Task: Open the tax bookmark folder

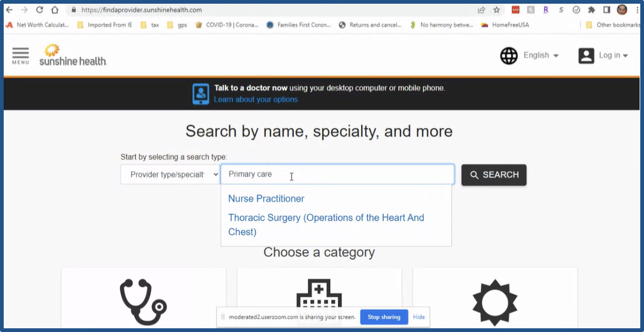Action: pyautogui.click(x=150, y=25)
